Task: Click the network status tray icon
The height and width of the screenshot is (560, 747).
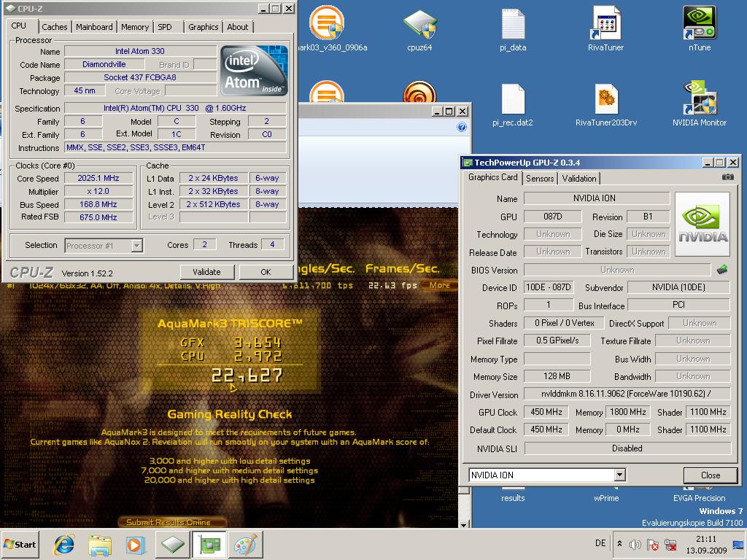Action: [671, 544]
